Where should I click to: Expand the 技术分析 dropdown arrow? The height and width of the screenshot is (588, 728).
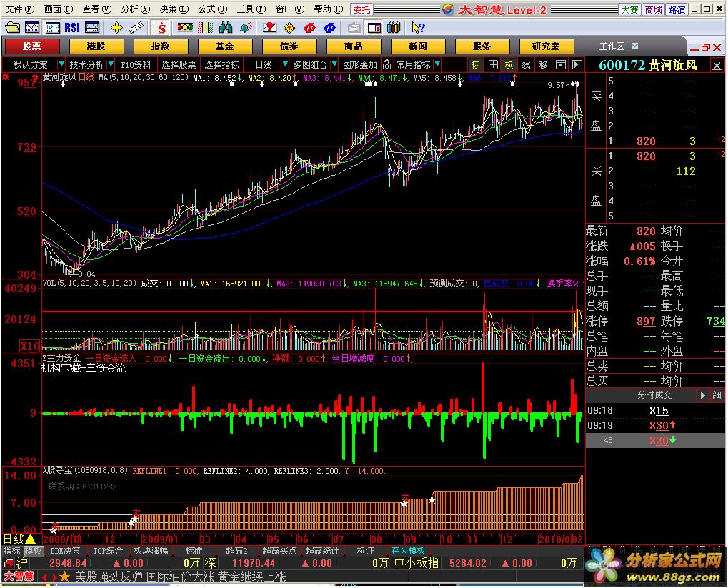click(x=111, y=64)
